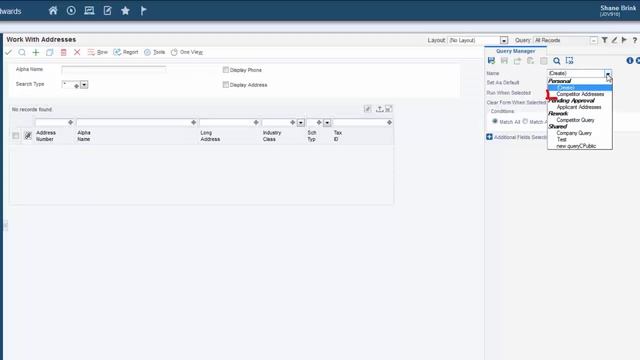The height and width of the screenshot is (360, 640).
Task: Select the Query Manager tab
Action: [516, 51]
